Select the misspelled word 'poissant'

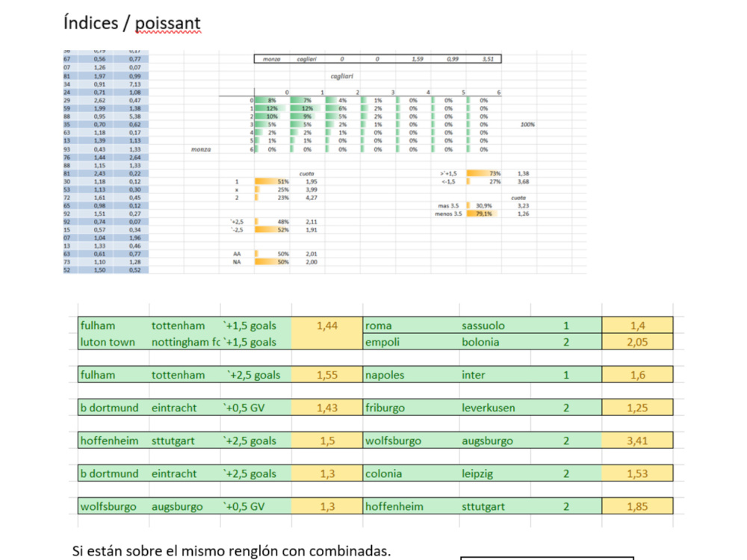pos(167,24)
